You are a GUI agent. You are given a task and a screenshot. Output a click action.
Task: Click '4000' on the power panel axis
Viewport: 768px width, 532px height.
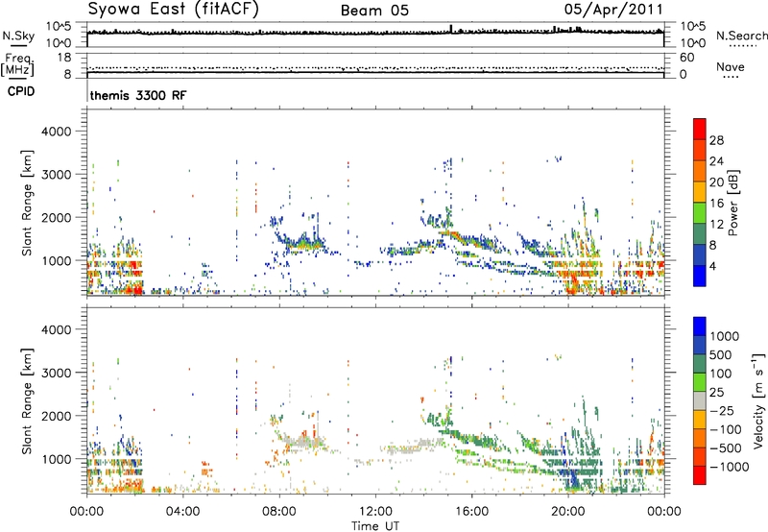pos(57,132)
